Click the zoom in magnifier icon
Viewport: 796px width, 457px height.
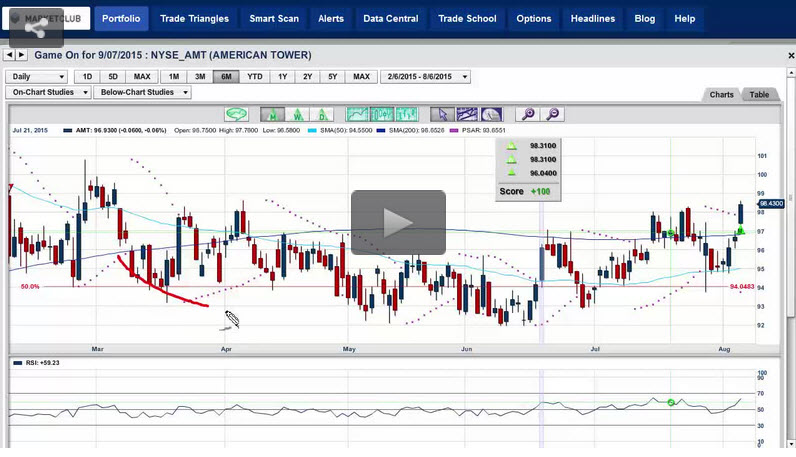pyautogui.click(x=528, y=114)
